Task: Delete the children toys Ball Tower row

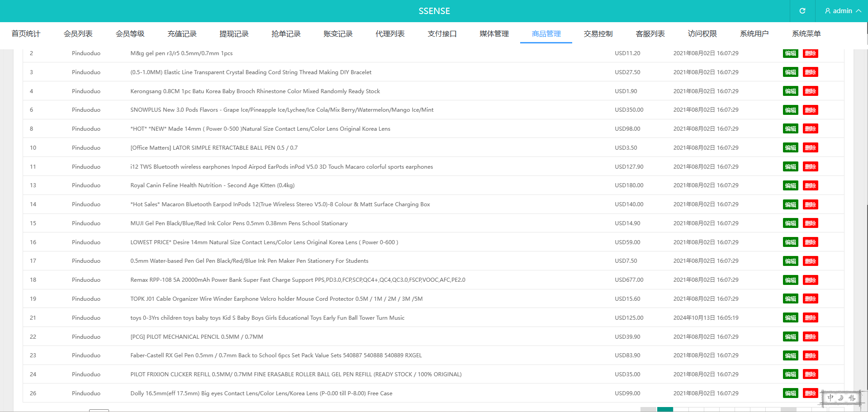Action: [810, 318]
